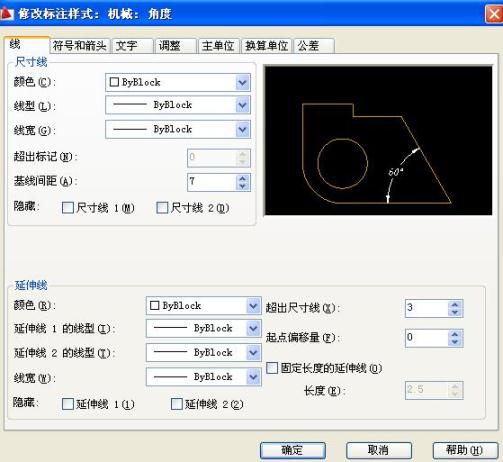The width and height of the screenshot is (503, 462).
Task: Increase the 基线间距 value with up arrow
Action: (242, 178)
